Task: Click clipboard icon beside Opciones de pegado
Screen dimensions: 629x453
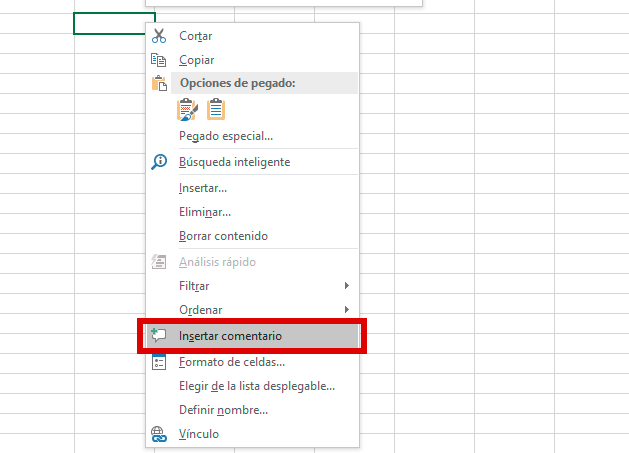Action: tap(158, 84)
